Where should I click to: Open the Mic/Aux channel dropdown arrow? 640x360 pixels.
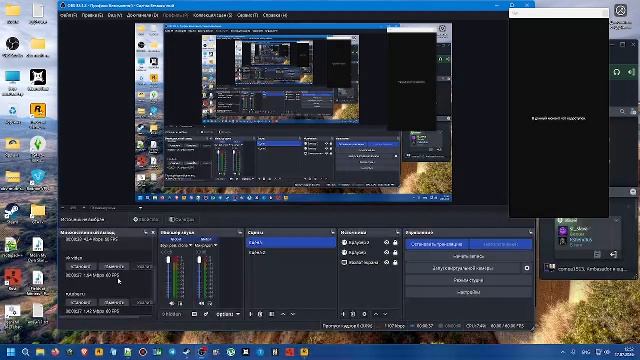[x=216, y=245]
